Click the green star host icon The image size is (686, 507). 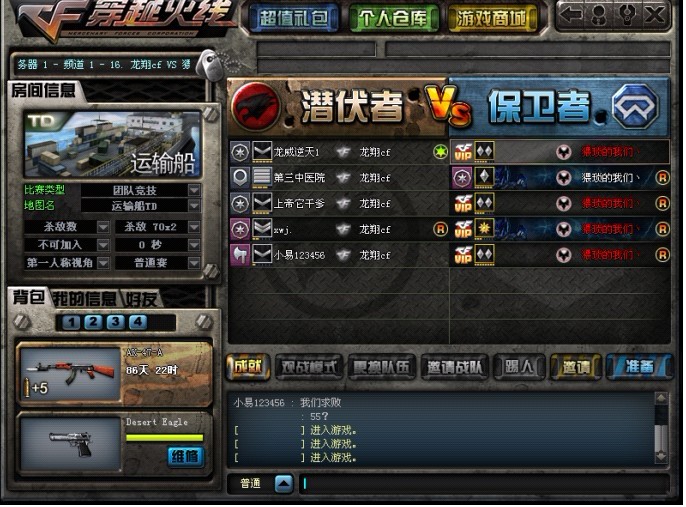440,152
